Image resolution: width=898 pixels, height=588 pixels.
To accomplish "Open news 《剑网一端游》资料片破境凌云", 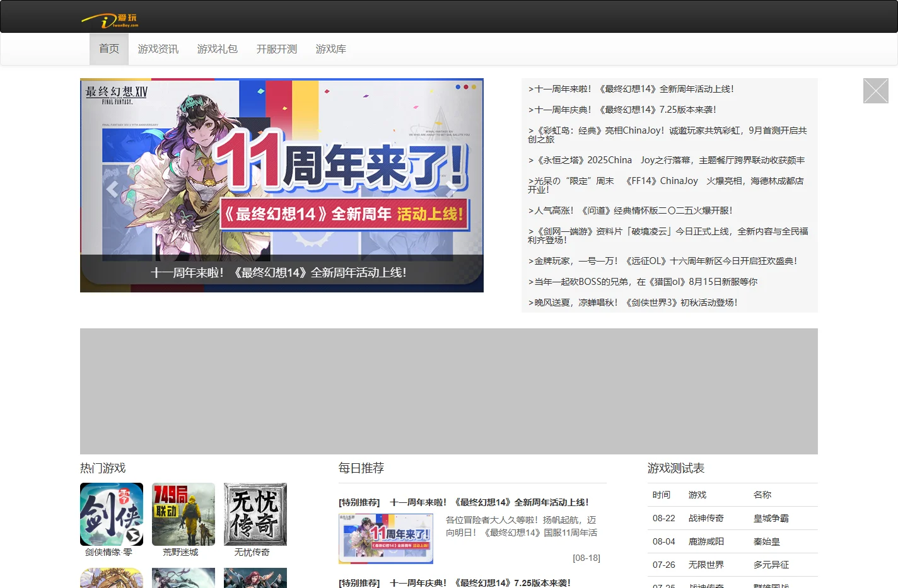I will pyautogui.click(x=668, y=236).
